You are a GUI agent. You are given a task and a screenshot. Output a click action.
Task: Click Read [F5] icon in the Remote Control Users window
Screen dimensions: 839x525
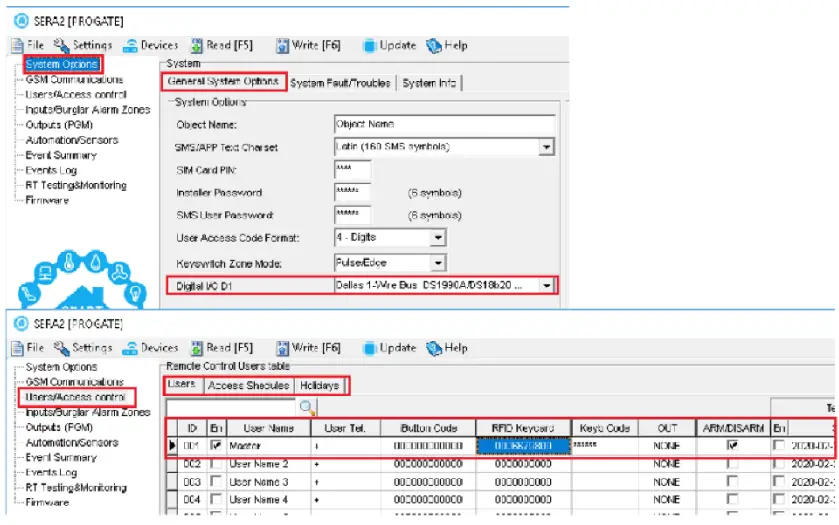(x=197, y=348)
